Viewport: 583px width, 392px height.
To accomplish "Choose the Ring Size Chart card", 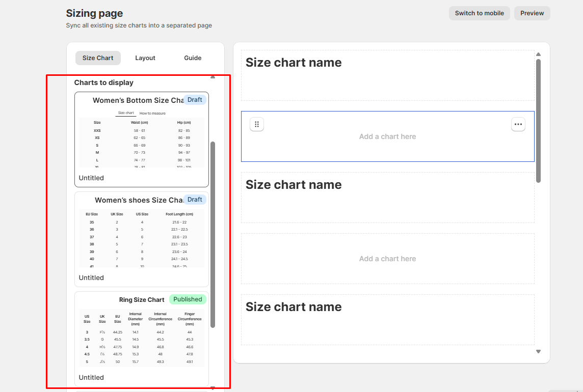I will 141,339.
